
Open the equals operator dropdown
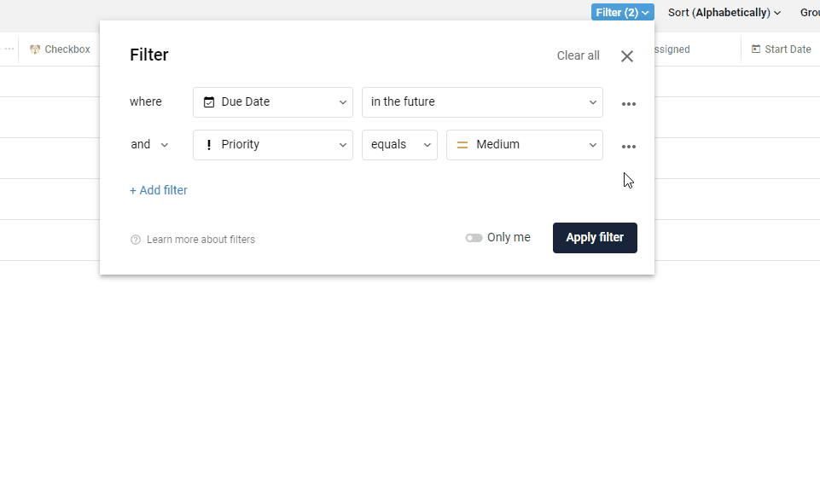point(399,145)
